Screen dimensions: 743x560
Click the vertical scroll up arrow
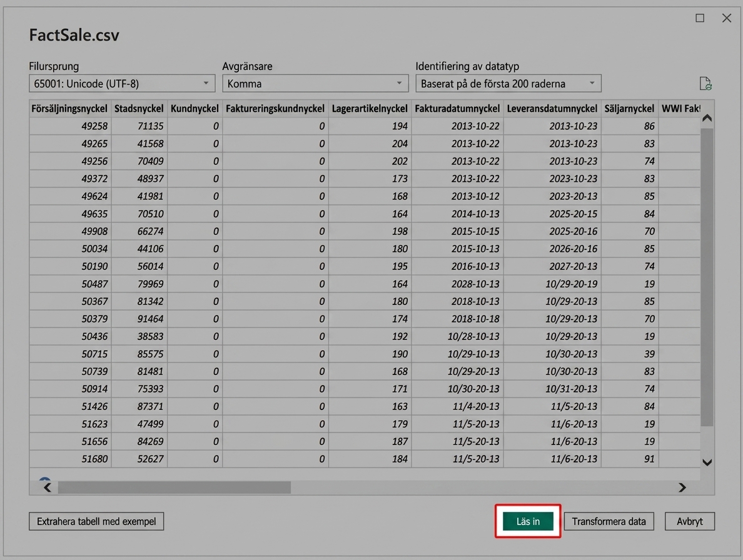[707, 118]
